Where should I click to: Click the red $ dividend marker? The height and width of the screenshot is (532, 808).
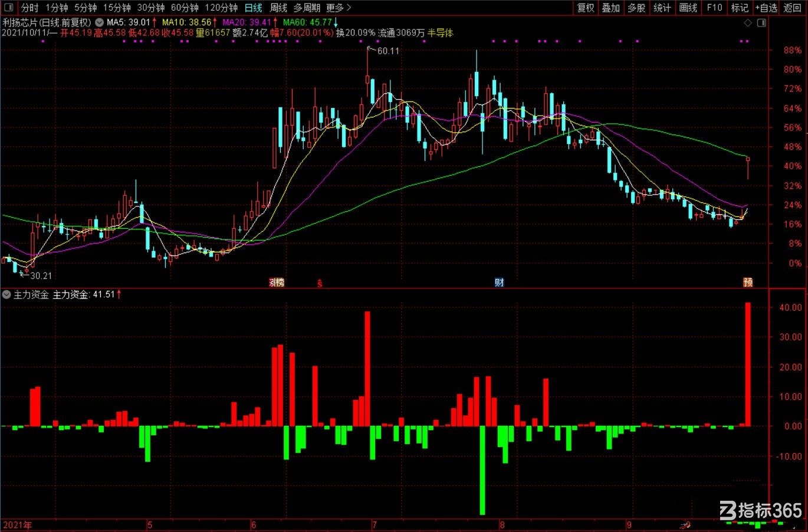320,283
